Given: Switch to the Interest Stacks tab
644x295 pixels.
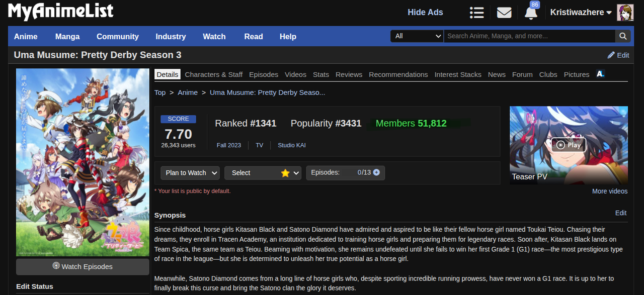Looking at the screenshot, I should click(x=458, y=74).
